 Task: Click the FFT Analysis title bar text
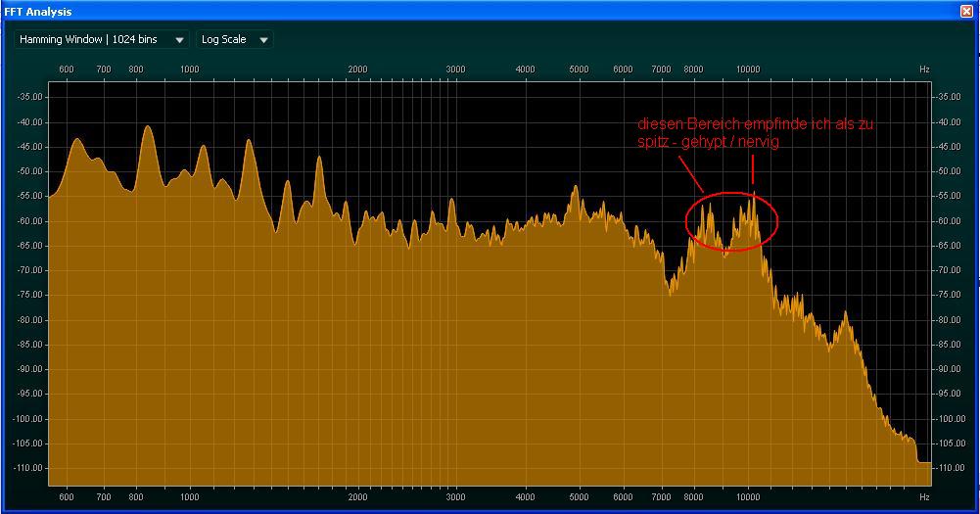pyautogui.click(x=38, y=12)
